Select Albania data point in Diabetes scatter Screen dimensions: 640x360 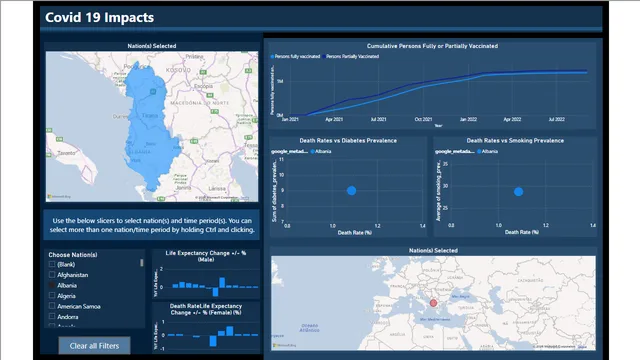click(x=351, y=191)
